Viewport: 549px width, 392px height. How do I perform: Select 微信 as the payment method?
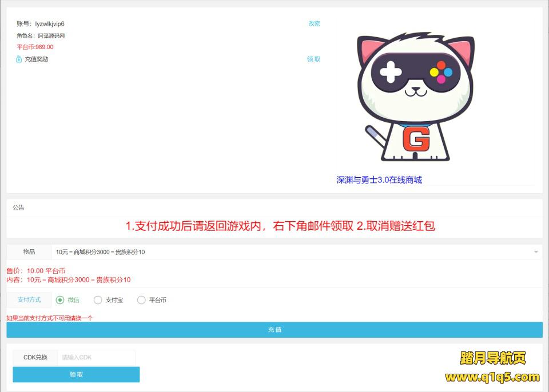(60, 300)
